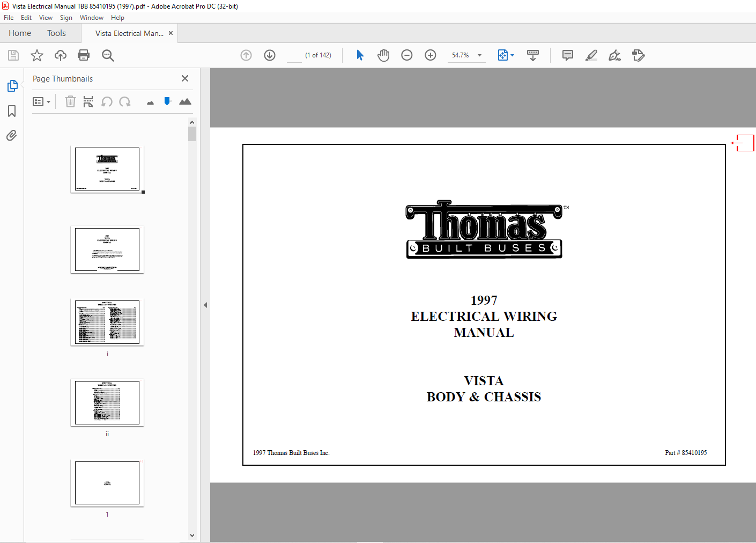The image size is (756, 543).
Task: Open the Find text magnifier icon
Action: click(108, 55)
